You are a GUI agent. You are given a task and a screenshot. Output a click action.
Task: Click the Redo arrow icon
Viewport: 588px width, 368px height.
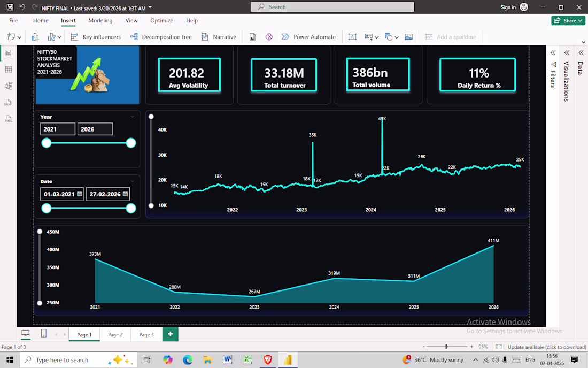tap(35, 7)
